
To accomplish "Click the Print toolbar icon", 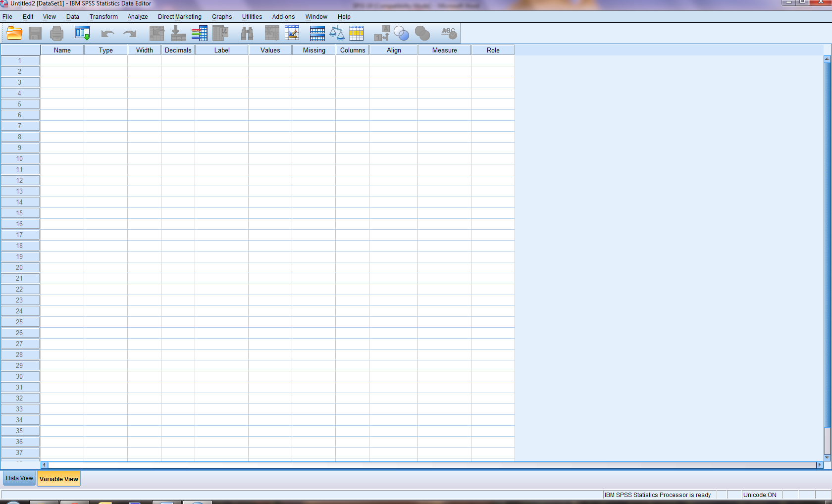I will point(57,33).
